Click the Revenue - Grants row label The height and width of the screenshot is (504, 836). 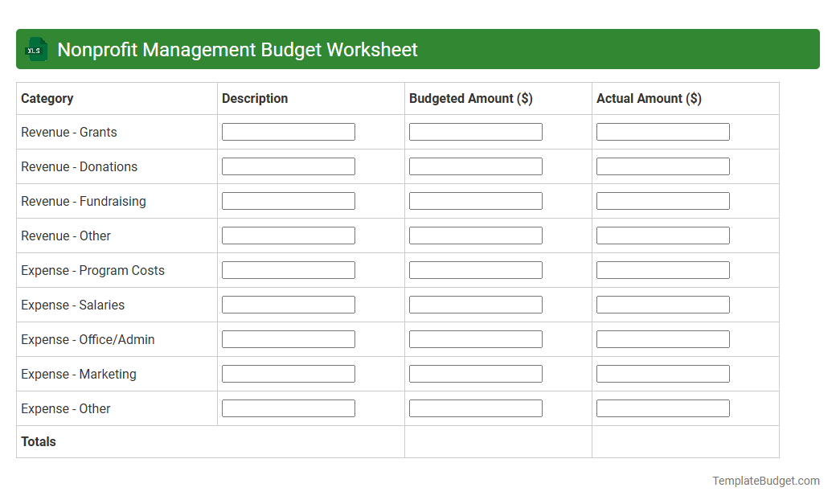(x=68, y=132)
